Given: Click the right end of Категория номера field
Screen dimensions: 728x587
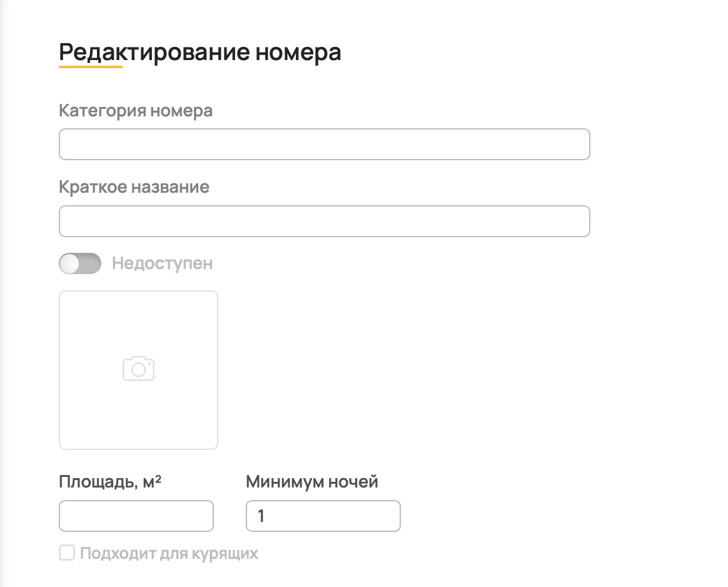Looking at the screenshot, I should coord(575,145).
